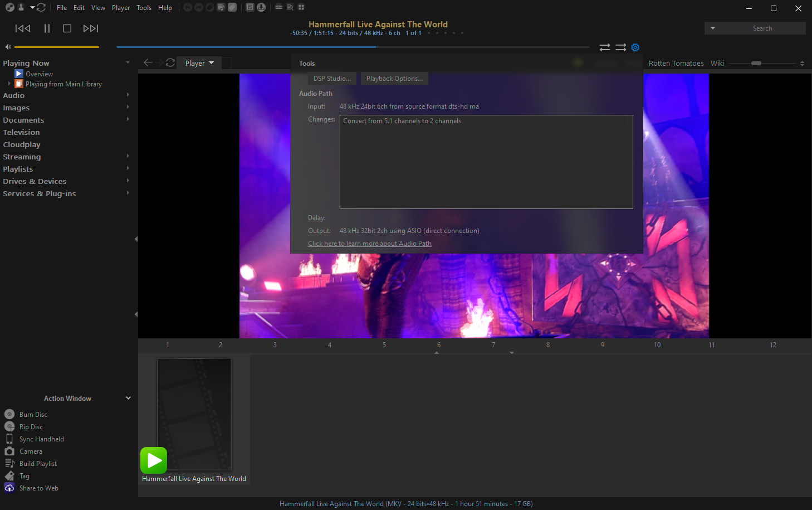The image size is (812, 510).
Task: Open the search options dropdown arrow
Action: coord(713,28)
